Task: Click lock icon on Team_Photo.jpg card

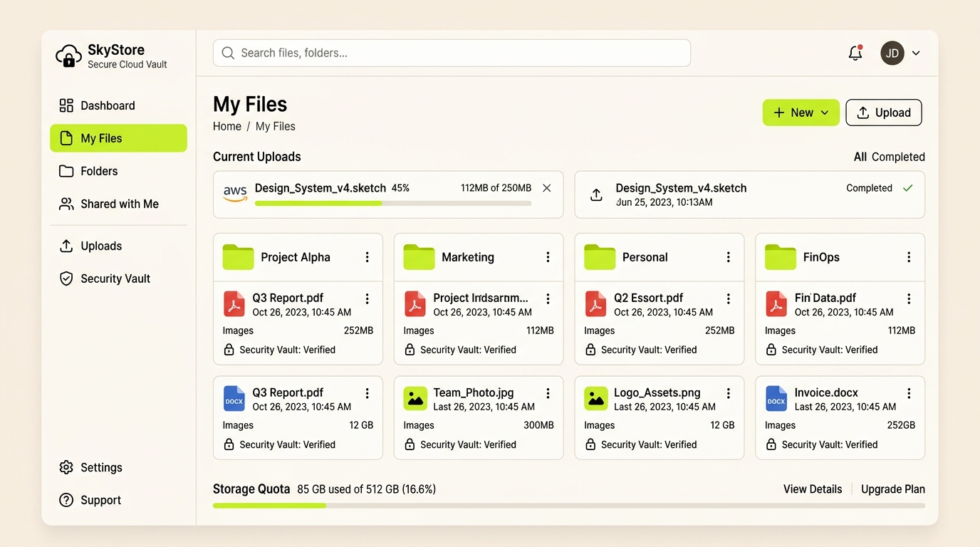Action: [410, 444]
